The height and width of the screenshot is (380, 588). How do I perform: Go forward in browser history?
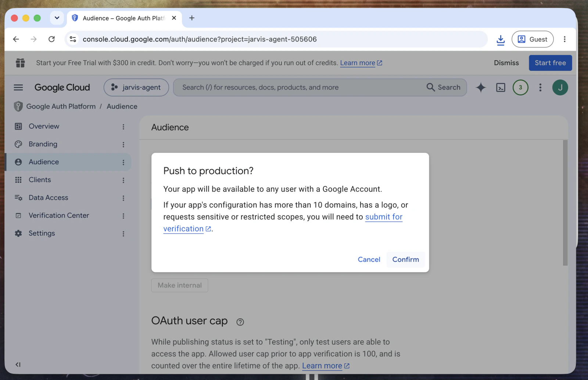coord(33,39)
